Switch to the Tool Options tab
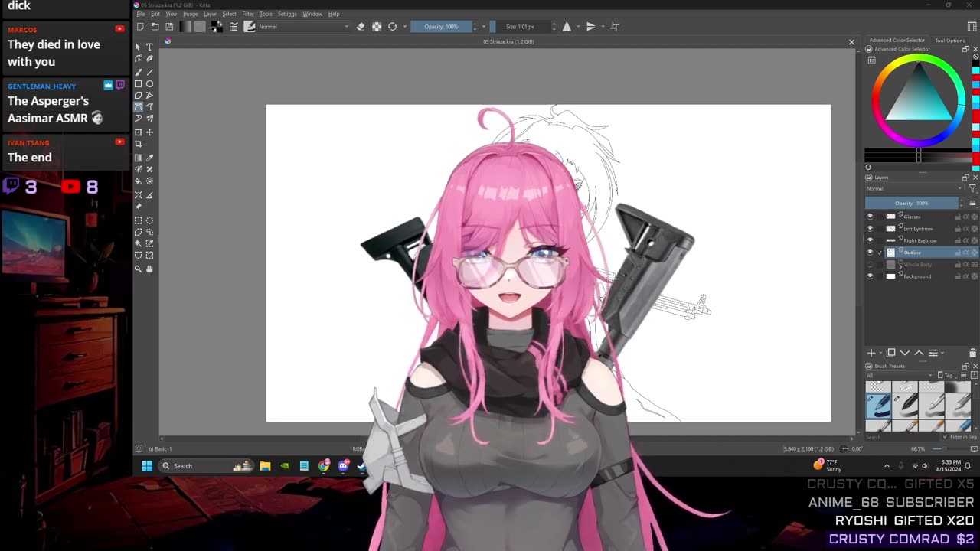The width and height of the screenshot is (980, 551). [950, 41]
